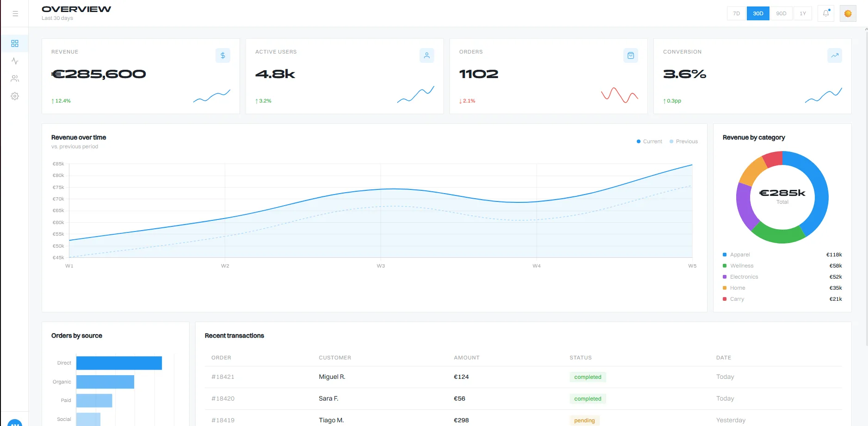Click the Direct bar in Orders by source

point(119,363)
